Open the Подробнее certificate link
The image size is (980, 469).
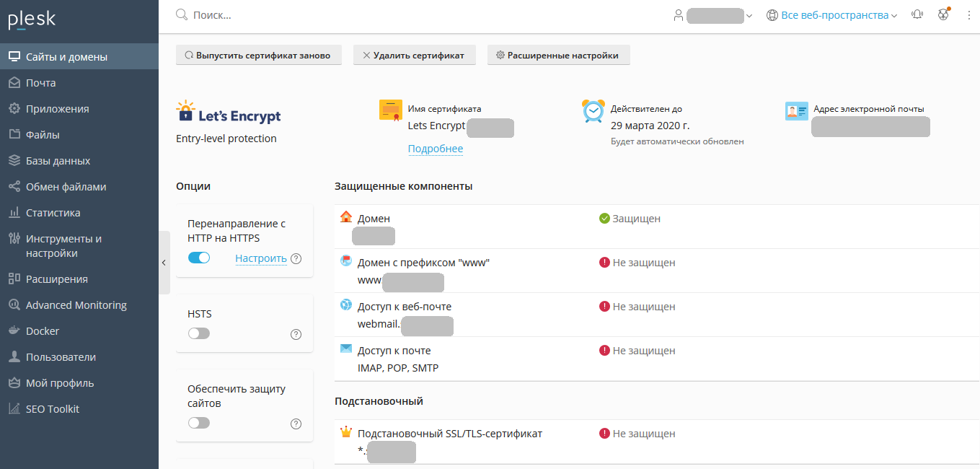click(x=436, y=149)
